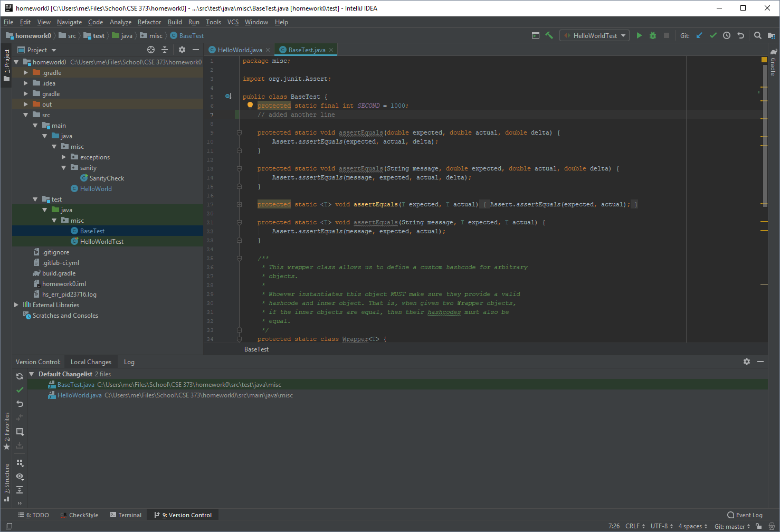The width and height of the screenshot is (780, 532).
Task: Run the HelloWorldTest configuration
Action: pyautogui.click(x=639, y=35)
